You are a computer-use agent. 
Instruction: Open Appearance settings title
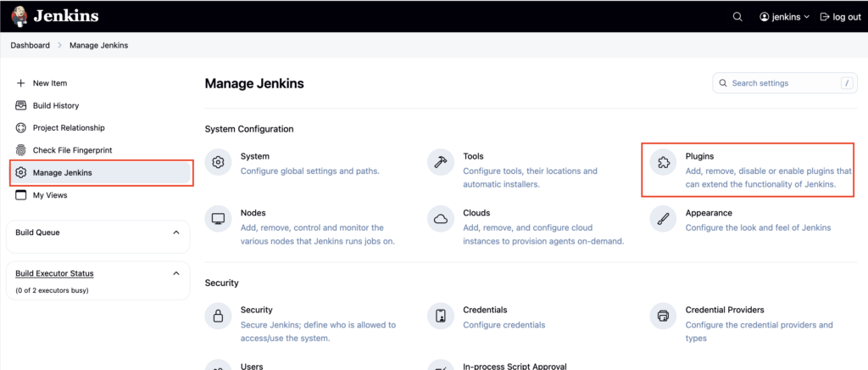[709, 213]
